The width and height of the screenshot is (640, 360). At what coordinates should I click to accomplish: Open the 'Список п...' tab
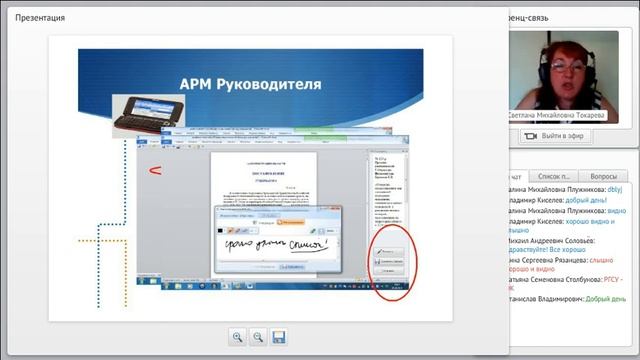tap(553, 176)
